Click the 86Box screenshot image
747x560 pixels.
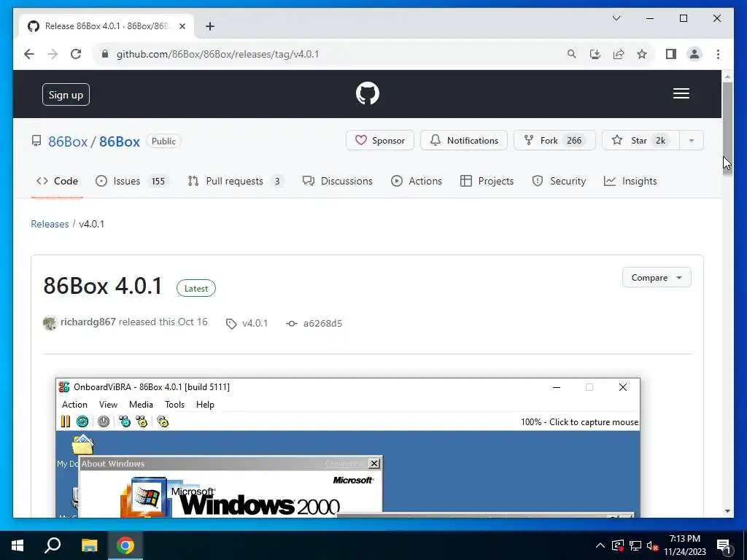[x=348, y=448]
